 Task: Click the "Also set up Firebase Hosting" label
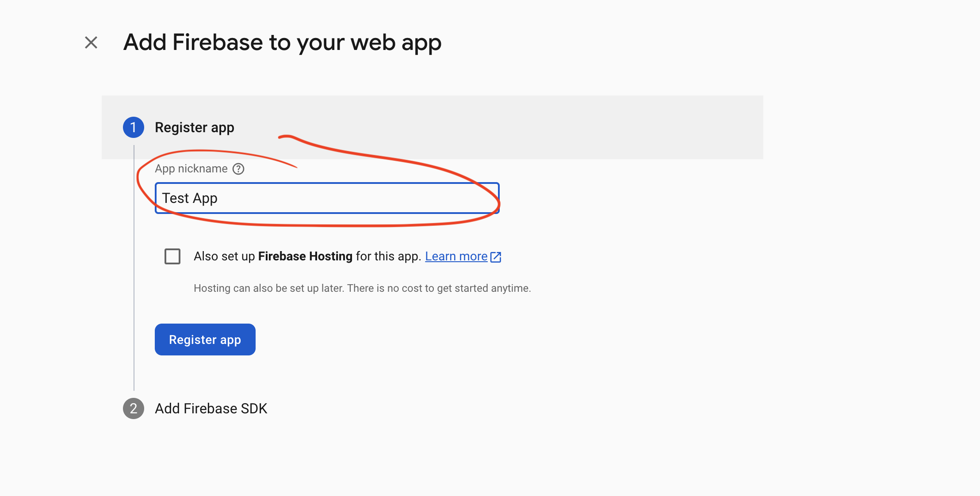point(225,256)
